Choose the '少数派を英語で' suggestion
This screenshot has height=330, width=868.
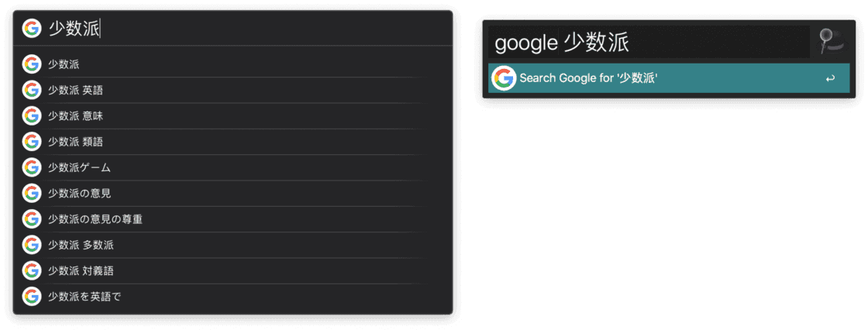click(232, 296)
